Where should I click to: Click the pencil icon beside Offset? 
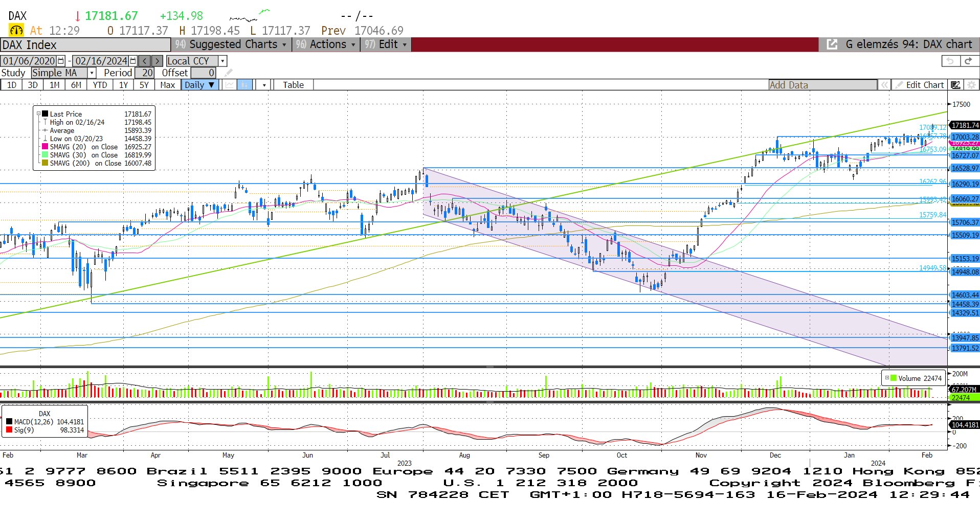(x=228, y=73)
